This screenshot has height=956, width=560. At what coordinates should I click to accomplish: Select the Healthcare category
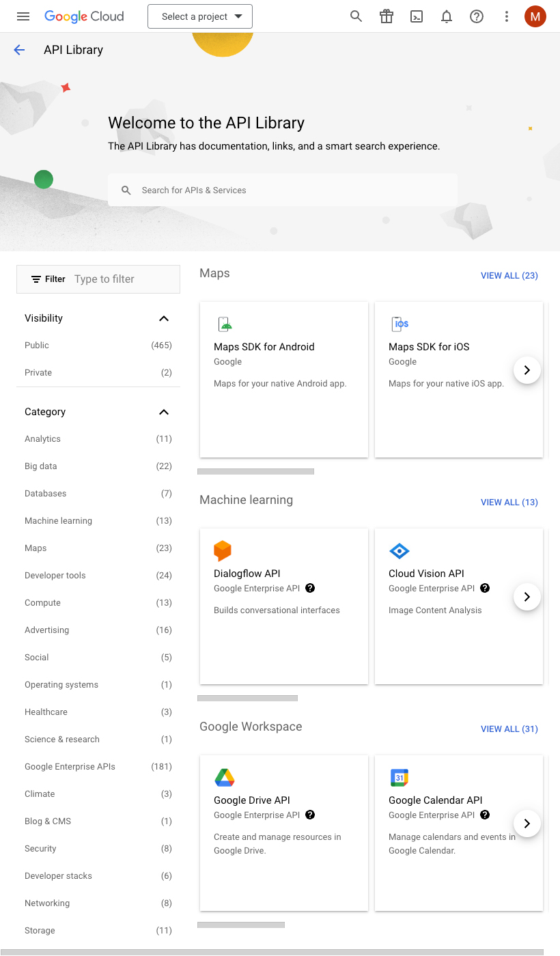tap(98, 712)
